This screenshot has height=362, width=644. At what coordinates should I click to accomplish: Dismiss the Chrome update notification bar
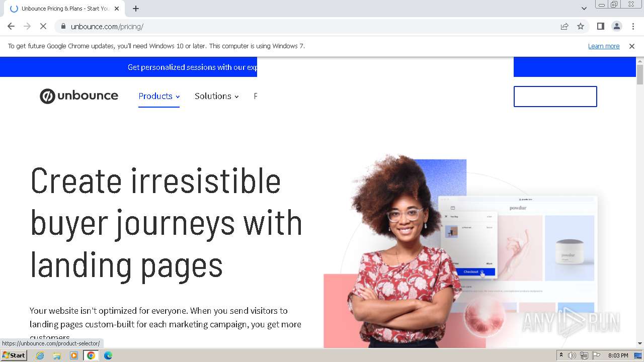point(632,46)
